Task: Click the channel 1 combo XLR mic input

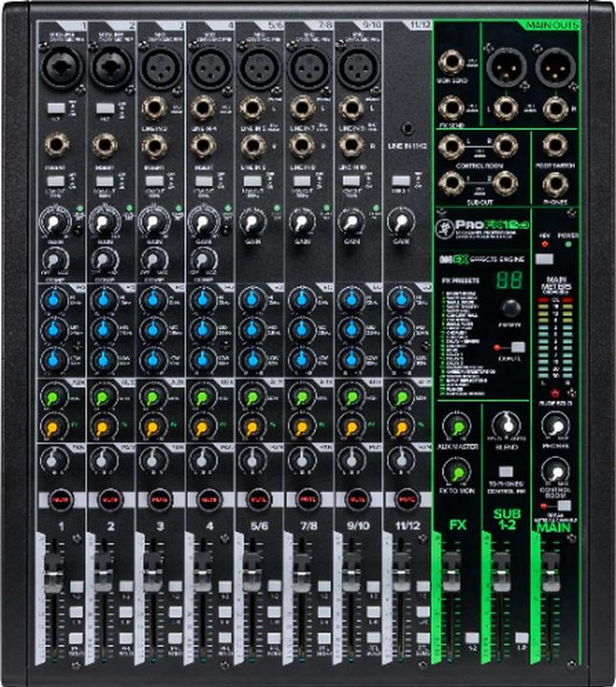Action: tap(62, 67)
